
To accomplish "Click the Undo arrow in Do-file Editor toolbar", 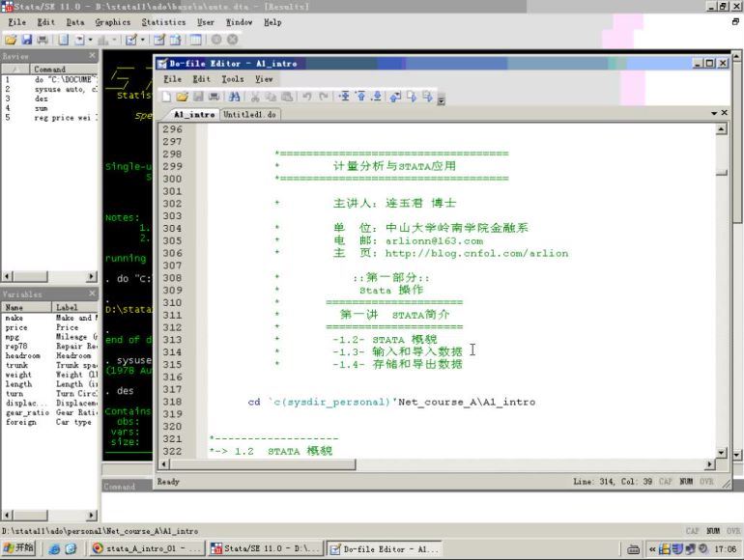I will tap(307, 97).
